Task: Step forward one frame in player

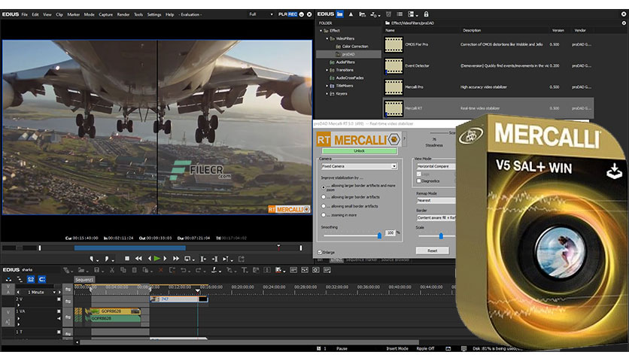Action: point(165,259)
